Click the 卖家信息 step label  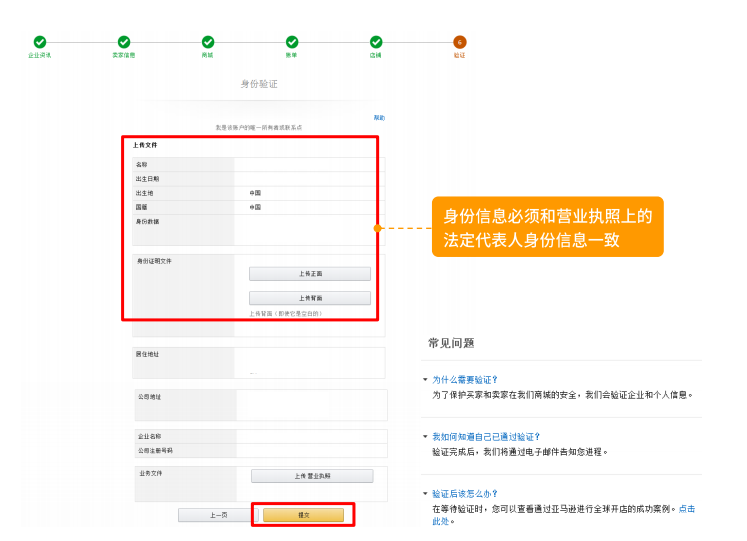point(124,55)
